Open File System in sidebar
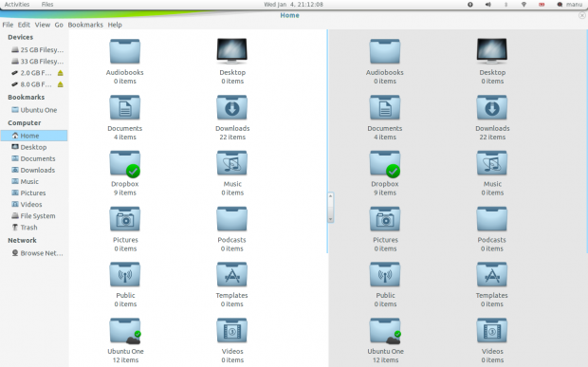 click(x=33, y=216)
